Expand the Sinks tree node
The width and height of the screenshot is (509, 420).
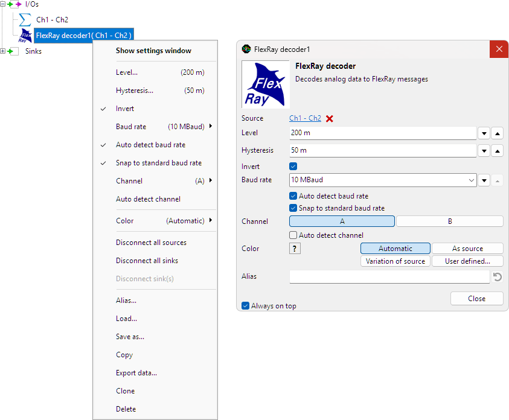[2, 51]
